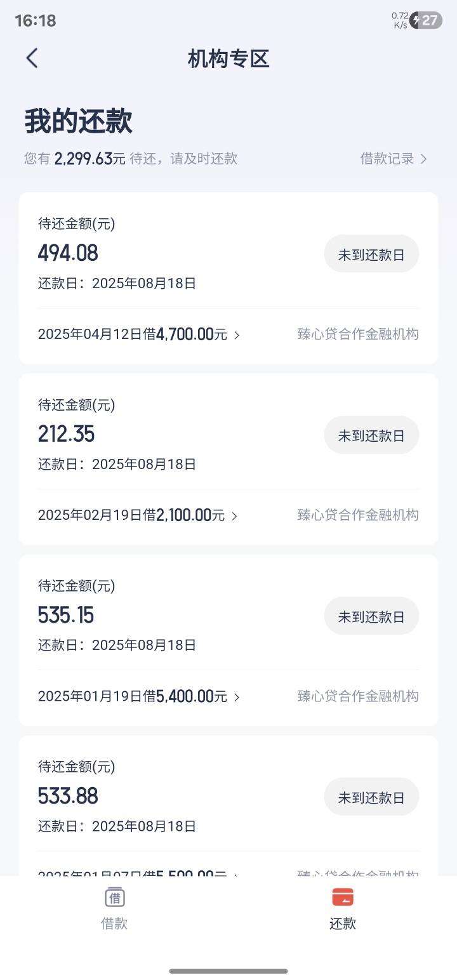
Task: Tap the 机构专区 page title
Action: coord(228,58)
